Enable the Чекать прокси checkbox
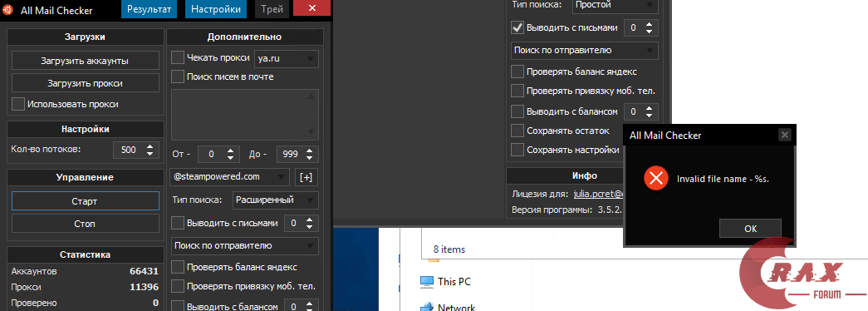The height and width of the screenshot is (311, 868). tap(178, 57)
